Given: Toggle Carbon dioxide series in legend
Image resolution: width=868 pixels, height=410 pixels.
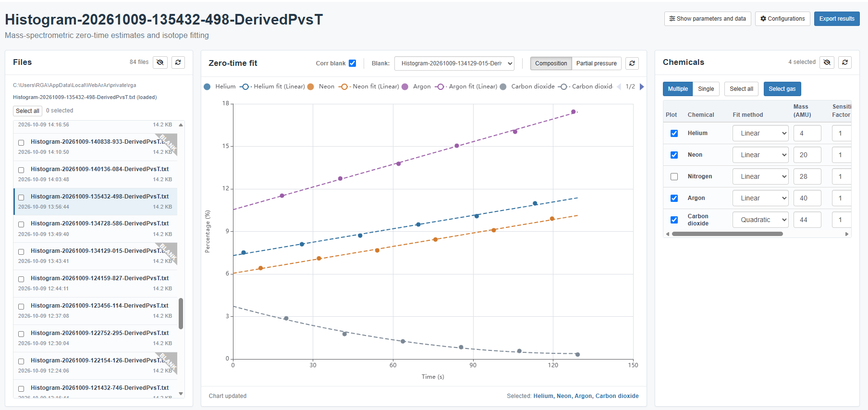Looking at the screenshot, I should [527, 87].
